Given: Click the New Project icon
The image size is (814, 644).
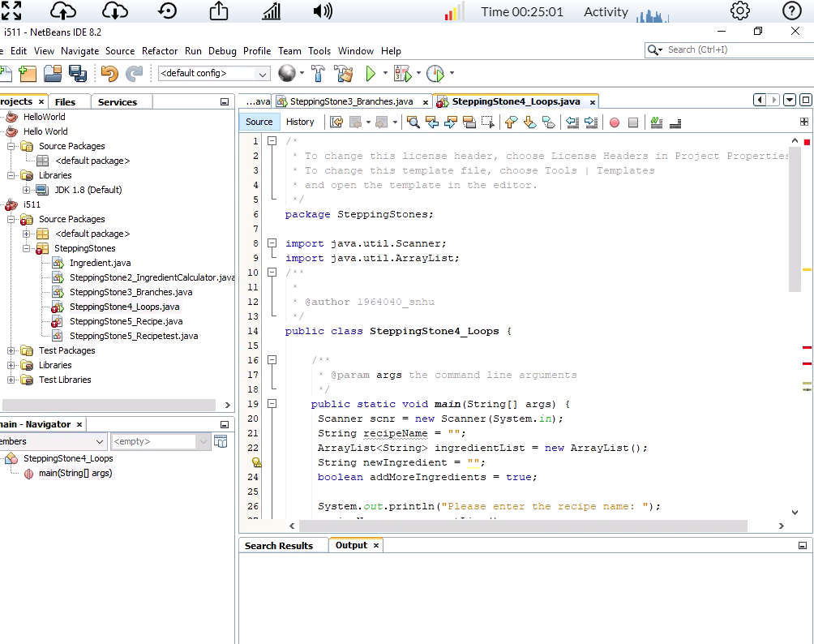Looking at the screenshot, I should (27, 74).
